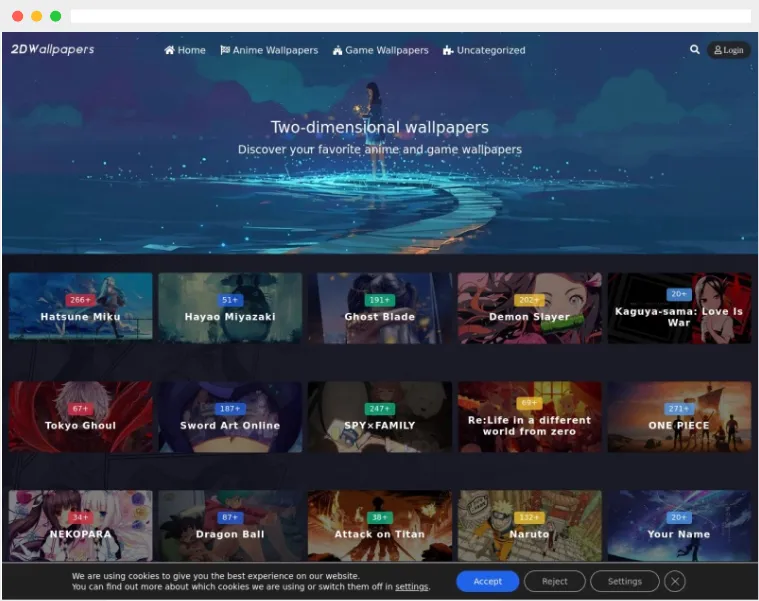The image size is (759, 601).
Task: Reject the cookies
Action: [x=554, y=581]
